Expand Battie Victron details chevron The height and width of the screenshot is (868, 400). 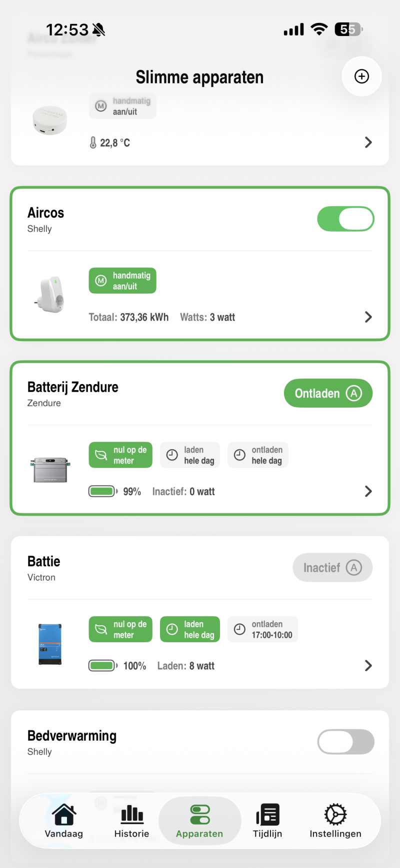pos(368,666)
